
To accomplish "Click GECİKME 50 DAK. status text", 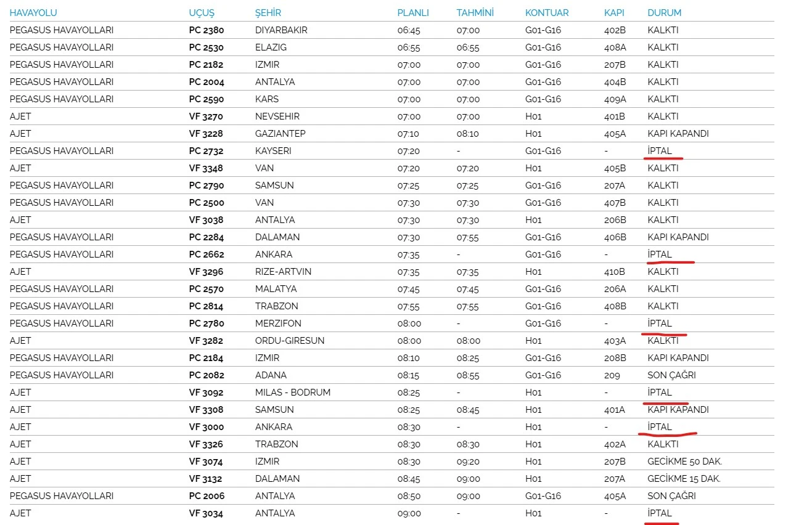I will pos(684,461).
